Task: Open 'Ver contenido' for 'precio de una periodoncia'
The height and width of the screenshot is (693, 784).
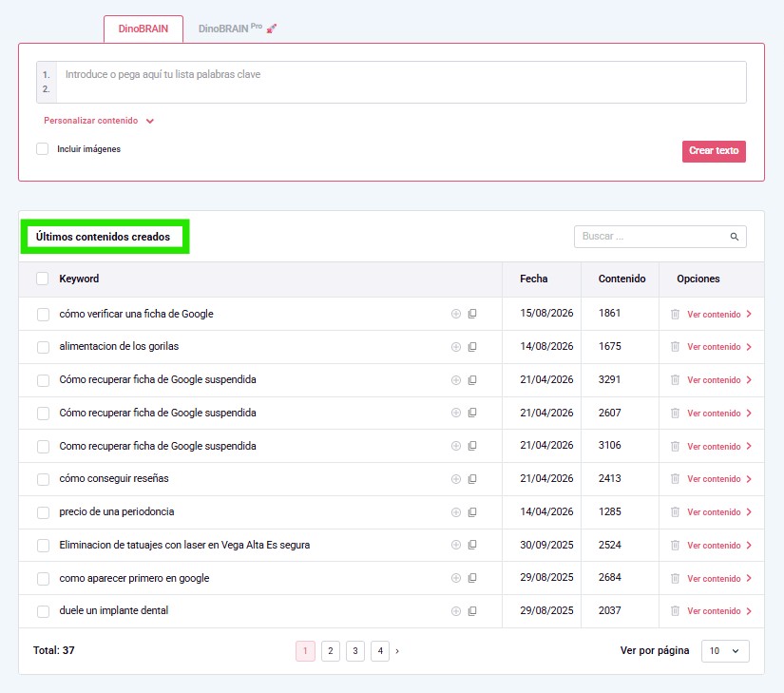Action: [x=719, y=512]
